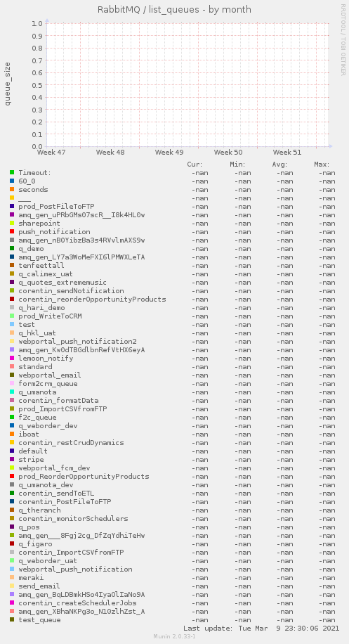
Task: Click the corentin_PostFileToFTP label
Action: 65,502
